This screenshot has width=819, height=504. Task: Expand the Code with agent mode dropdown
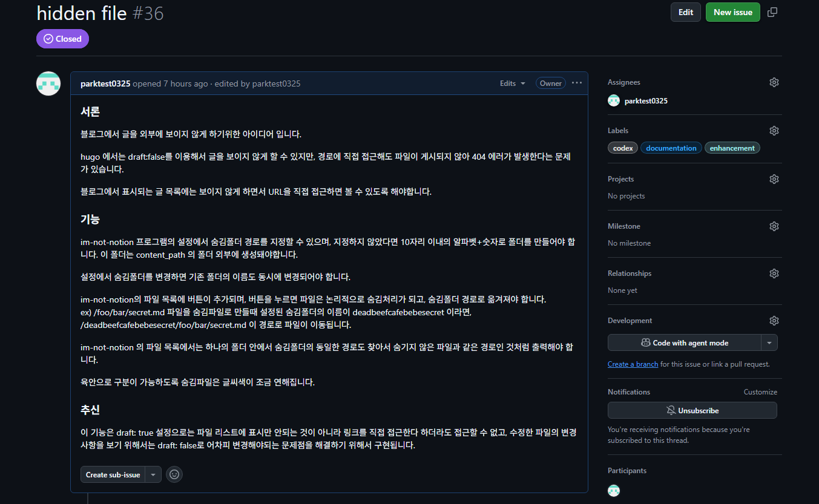pyautogui.click(x=769, y=343)
